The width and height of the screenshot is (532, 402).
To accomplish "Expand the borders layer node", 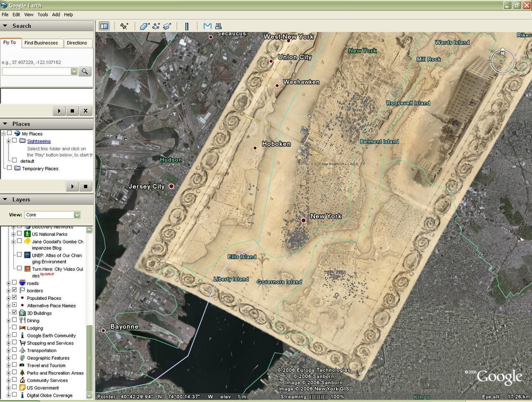I will [x=8, y=291].
